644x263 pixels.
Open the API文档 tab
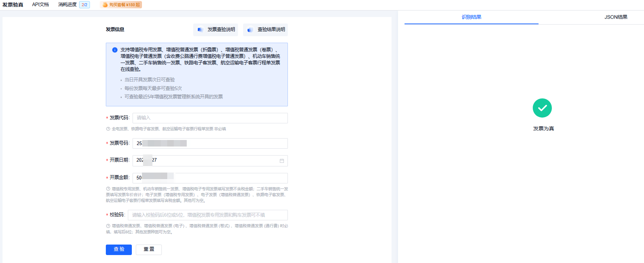click(40, 5)
